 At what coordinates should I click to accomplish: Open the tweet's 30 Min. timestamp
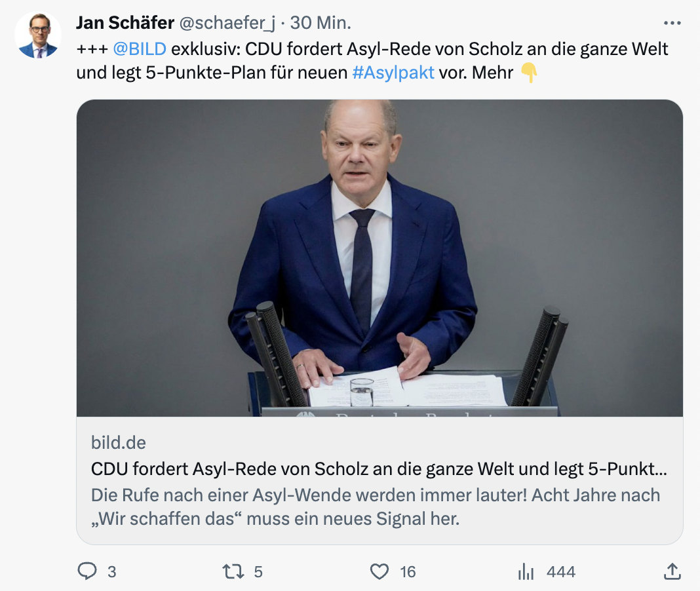321,24
